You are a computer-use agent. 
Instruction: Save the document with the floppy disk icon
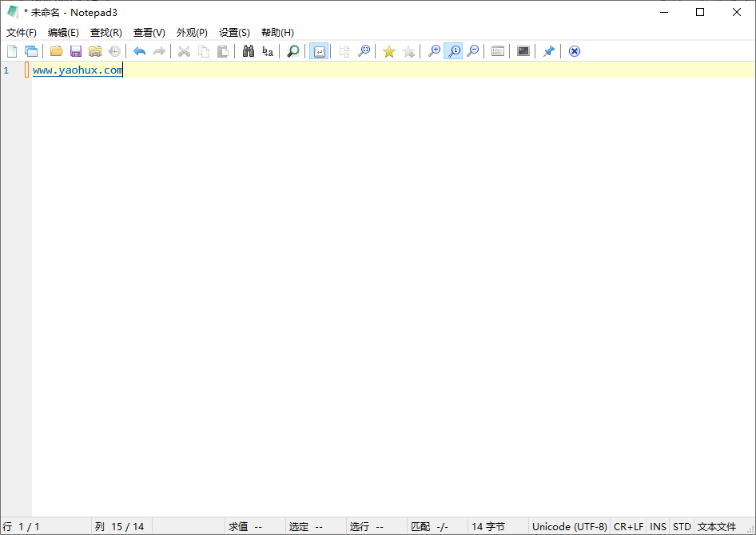(75, 50)
